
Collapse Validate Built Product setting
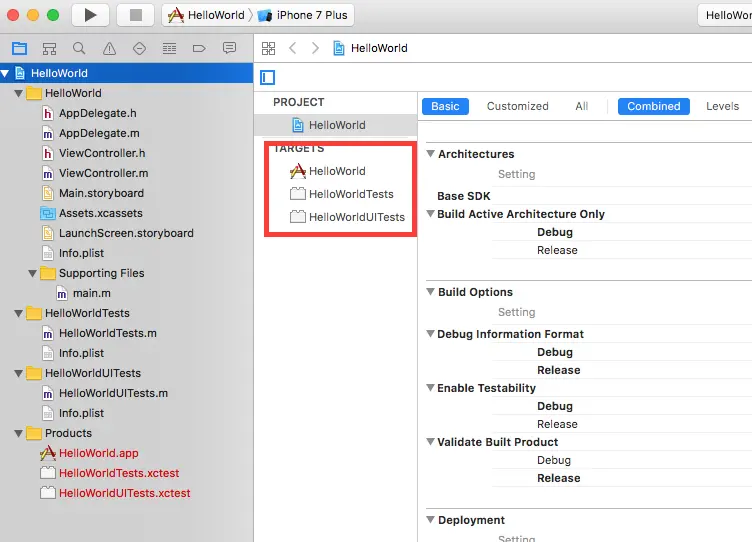click(x=431, y=442)
